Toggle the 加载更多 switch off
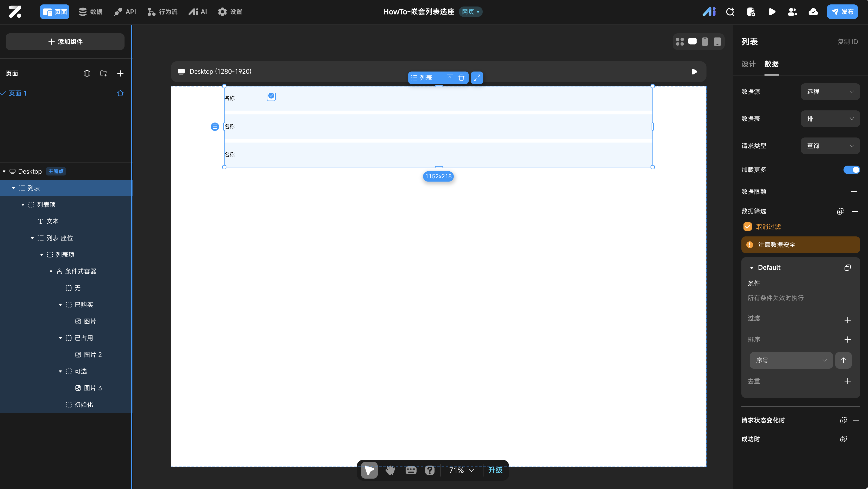This screenshot has width=868, height=489. coord(852,170)
